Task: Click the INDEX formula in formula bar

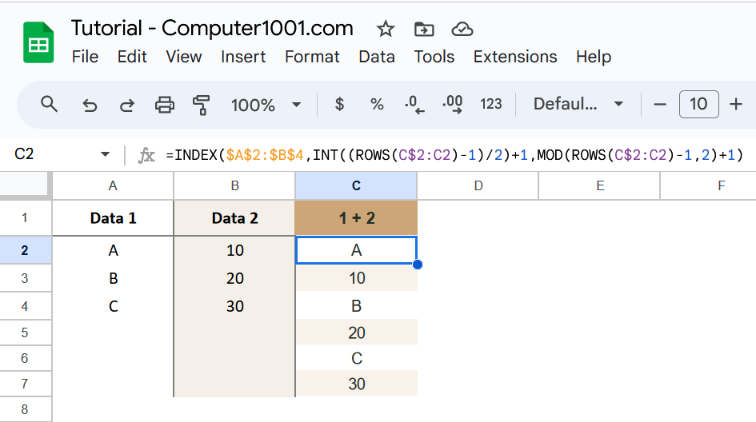Action: point(455,155)
